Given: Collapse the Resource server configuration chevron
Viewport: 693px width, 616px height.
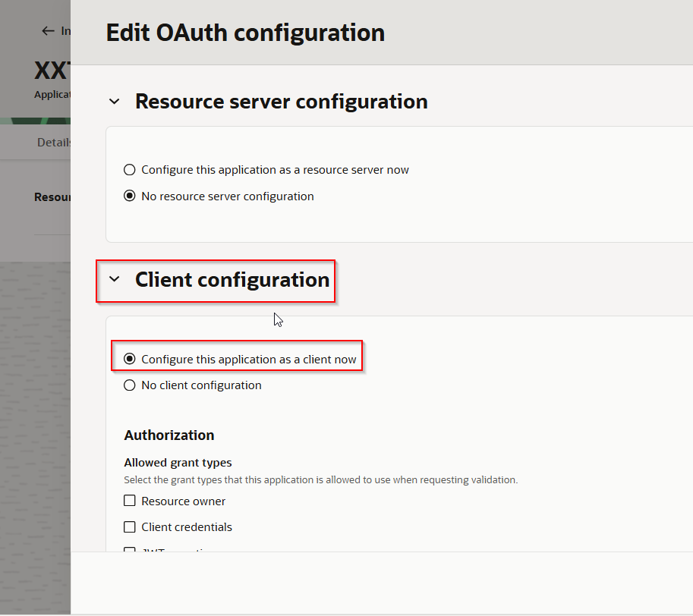Looking at the screenshot, I should (115, 102).
